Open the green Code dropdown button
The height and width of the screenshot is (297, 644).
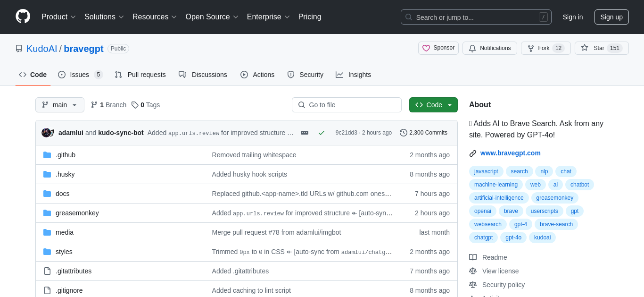433,105
